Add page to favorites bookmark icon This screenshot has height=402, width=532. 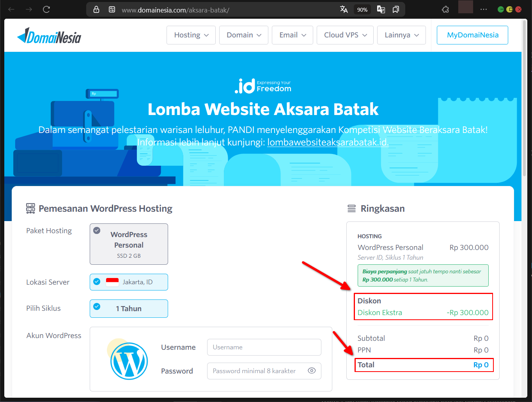click(x=396, y=9)
